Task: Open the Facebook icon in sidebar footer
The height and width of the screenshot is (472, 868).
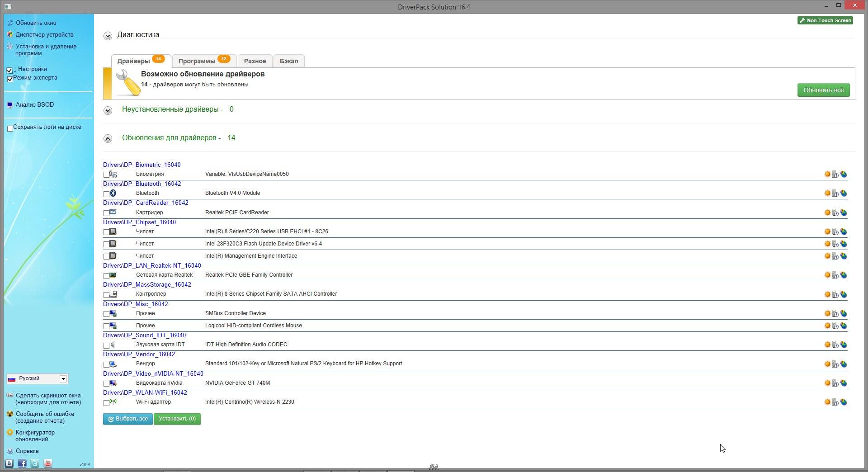Action: point(22,463)
